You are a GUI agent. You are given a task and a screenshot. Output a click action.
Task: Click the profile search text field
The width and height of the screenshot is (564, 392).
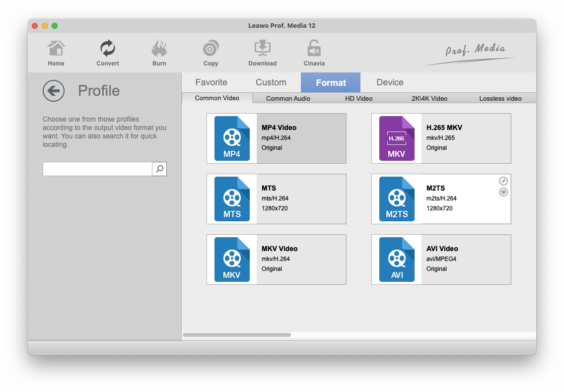coord(97,169)
